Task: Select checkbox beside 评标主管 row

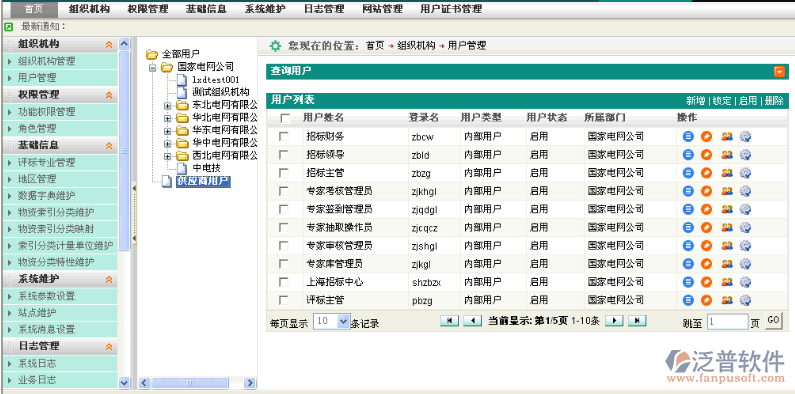Action: [284, 301]
